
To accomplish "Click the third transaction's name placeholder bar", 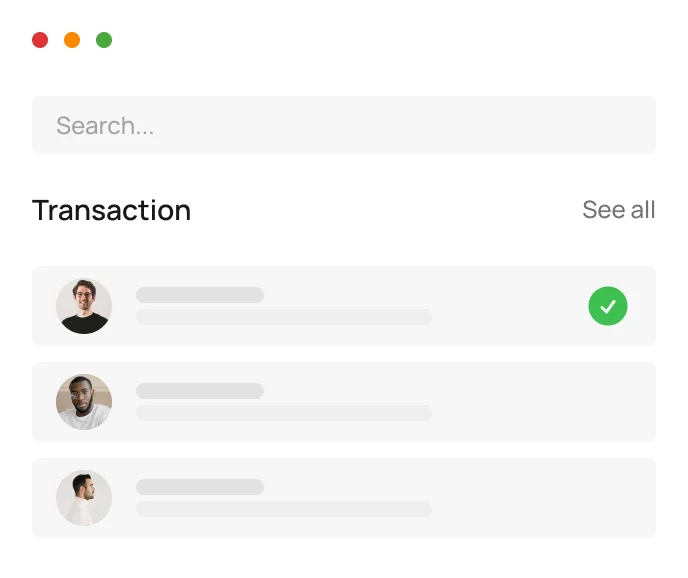I will (x=200, y=487).
